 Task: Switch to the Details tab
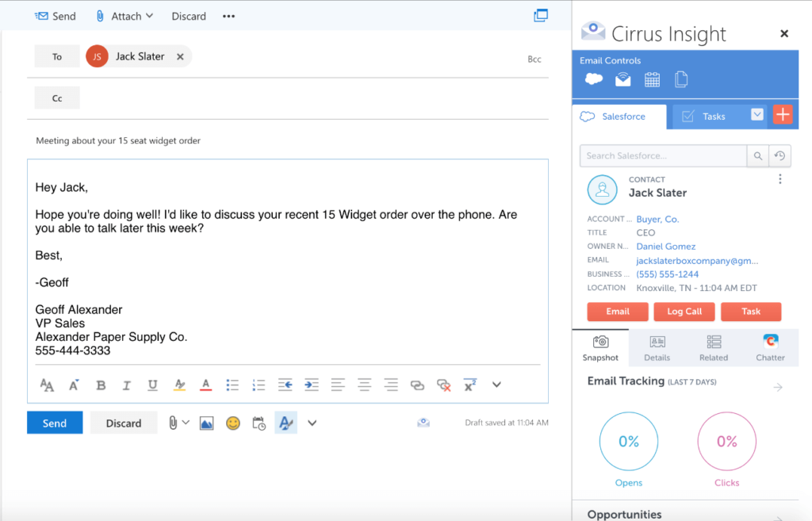pos(657,348)
